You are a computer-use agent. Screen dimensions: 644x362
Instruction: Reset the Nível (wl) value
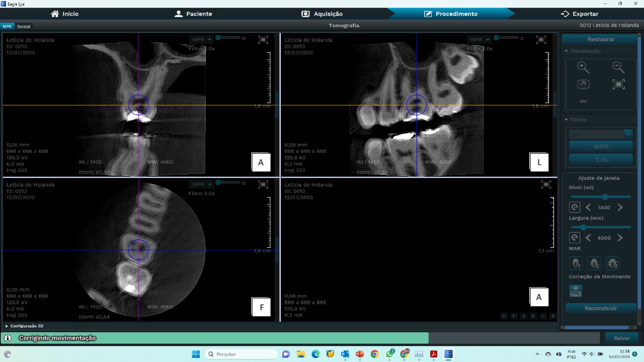(575, 207)
